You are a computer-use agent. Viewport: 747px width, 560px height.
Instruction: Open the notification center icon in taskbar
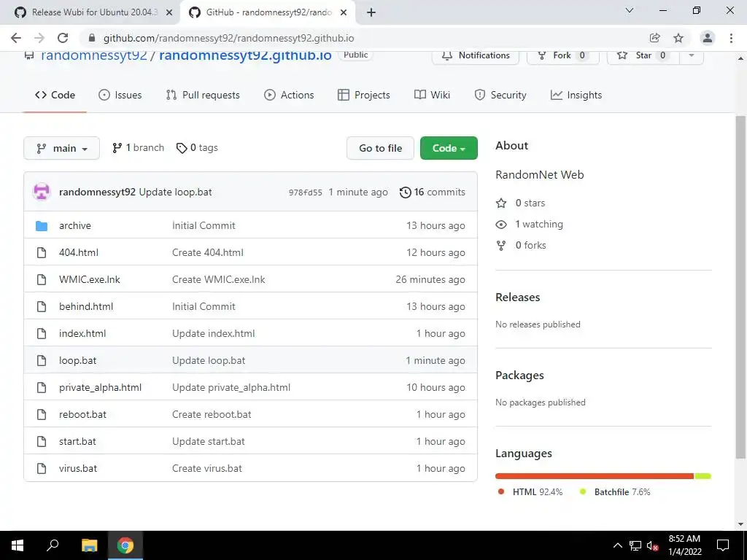coord(723,545)
